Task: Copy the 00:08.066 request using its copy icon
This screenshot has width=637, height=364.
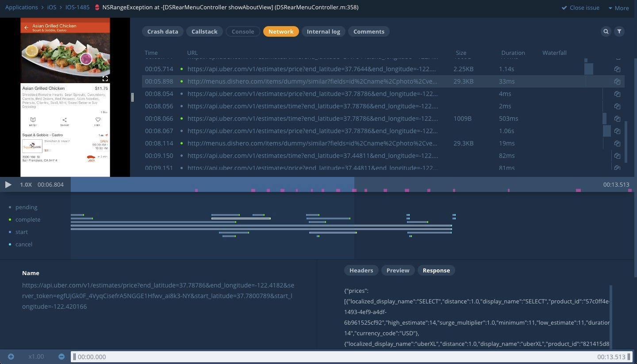Action: click(x=617, y=119)
